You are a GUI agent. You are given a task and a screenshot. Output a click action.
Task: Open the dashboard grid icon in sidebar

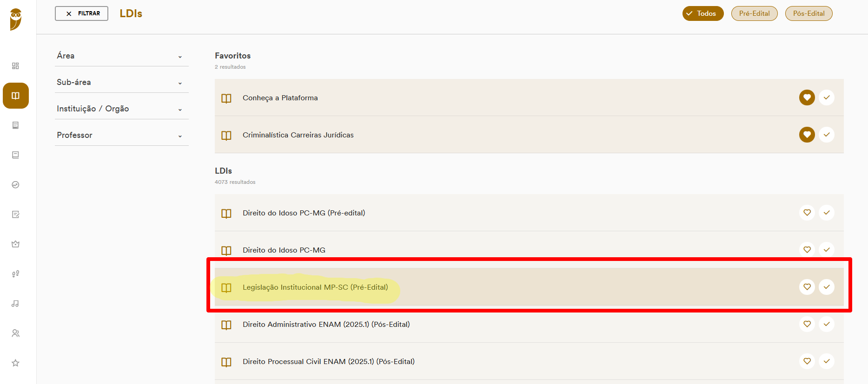(15, 66)
